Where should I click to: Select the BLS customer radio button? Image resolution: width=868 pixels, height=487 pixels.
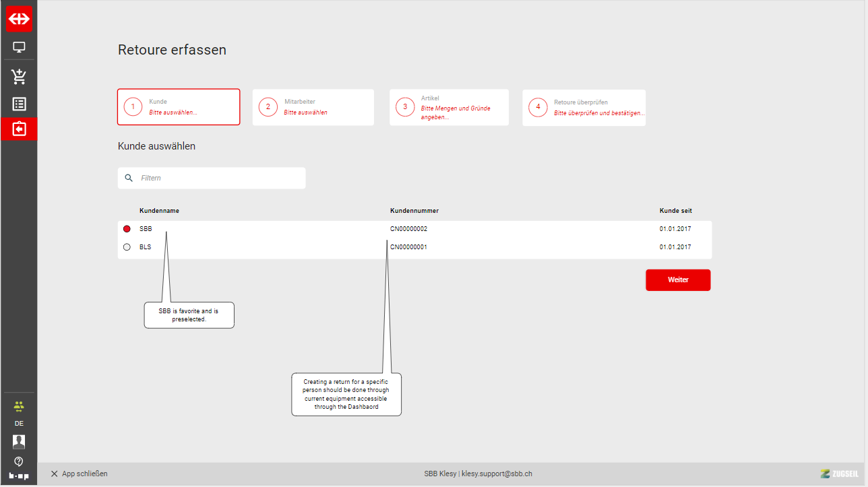click(127, 247)
